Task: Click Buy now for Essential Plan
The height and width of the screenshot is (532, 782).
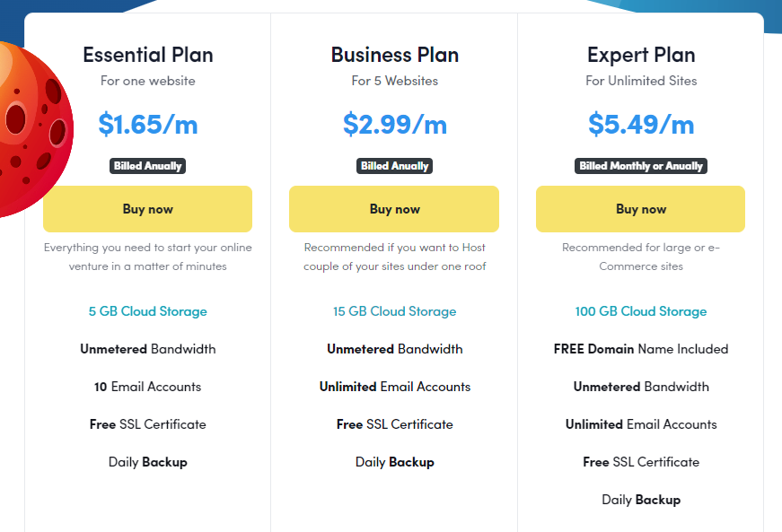Action: click(x=147, y=209)
